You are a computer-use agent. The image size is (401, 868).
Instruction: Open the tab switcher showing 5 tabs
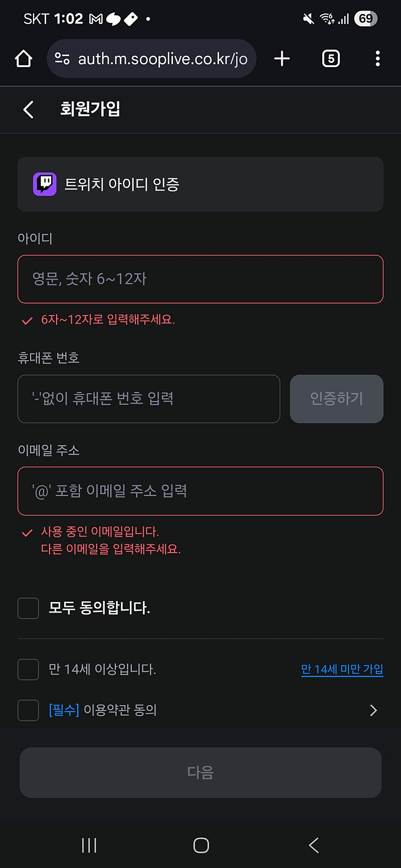tap(331, 59)
